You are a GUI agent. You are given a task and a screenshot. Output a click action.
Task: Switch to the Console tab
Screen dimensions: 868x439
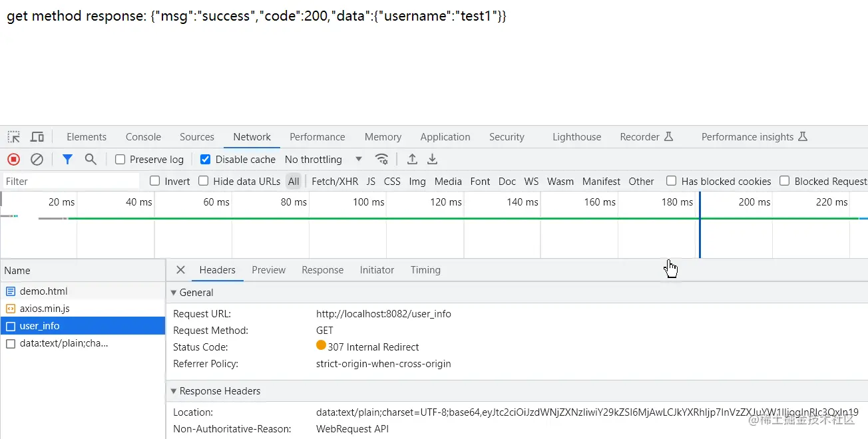143,137
